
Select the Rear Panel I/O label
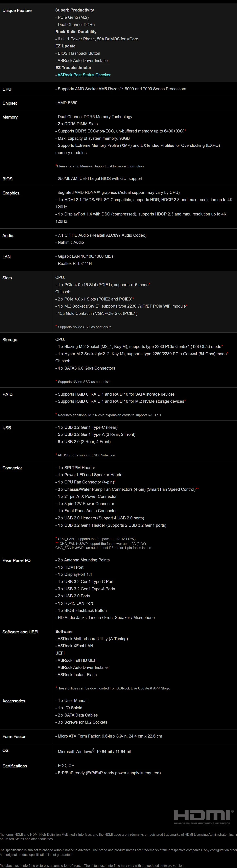click(17, 560)
